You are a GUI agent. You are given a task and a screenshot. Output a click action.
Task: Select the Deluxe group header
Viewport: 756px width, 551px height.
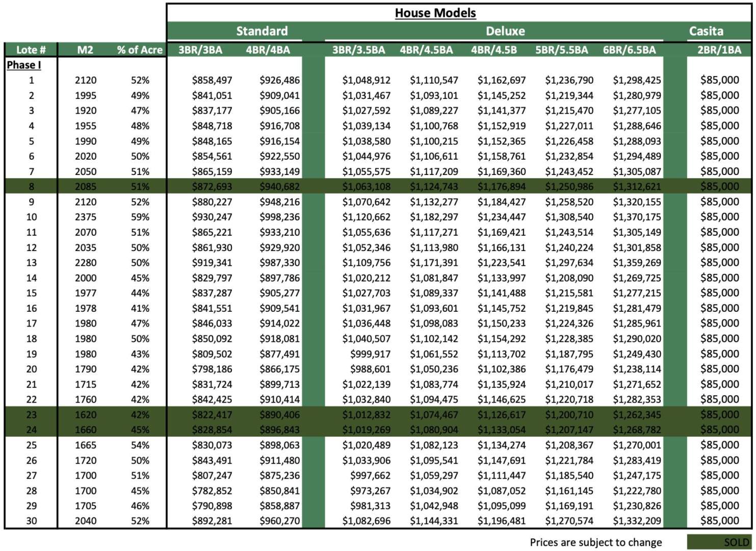(505, 31)
